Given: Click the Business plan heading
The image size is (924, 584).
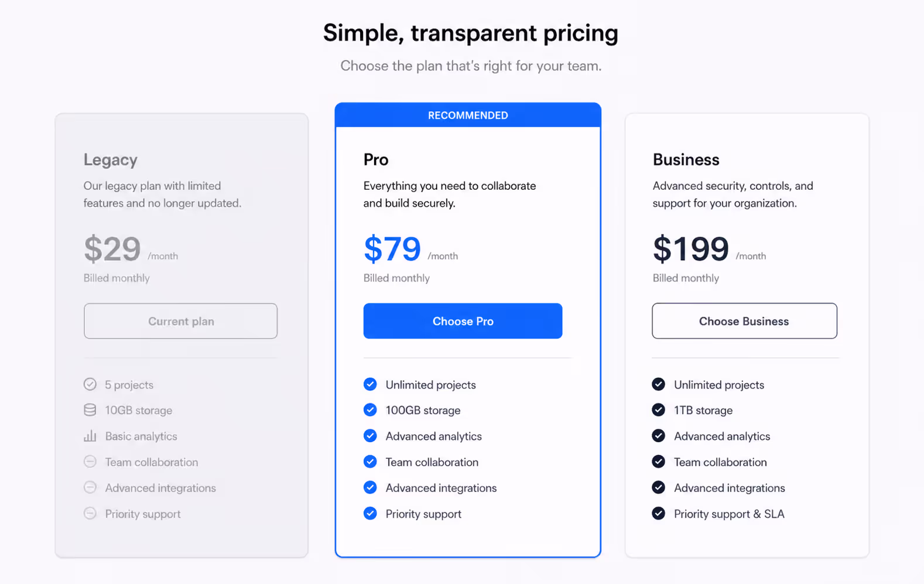Looking at the screenshot, I should 686,159.
